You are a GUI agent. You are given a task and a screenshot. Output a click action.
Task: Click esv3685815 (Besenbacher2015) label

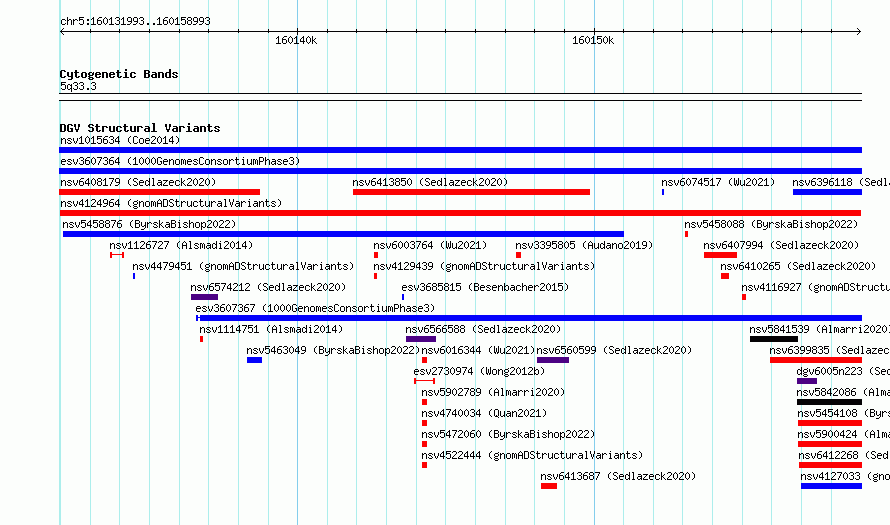[x=485, y=287]
